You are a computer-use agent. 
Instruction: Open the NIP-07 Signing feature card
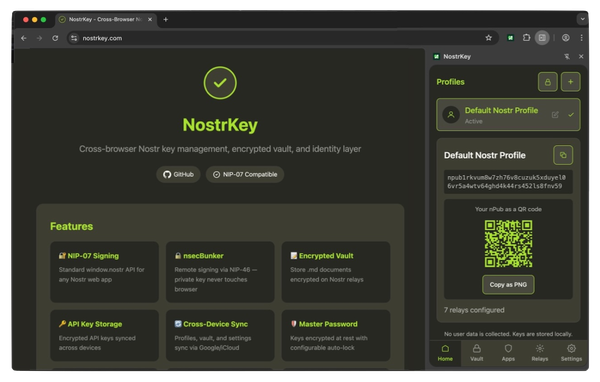pyautogui.click(x=104, y=272)
